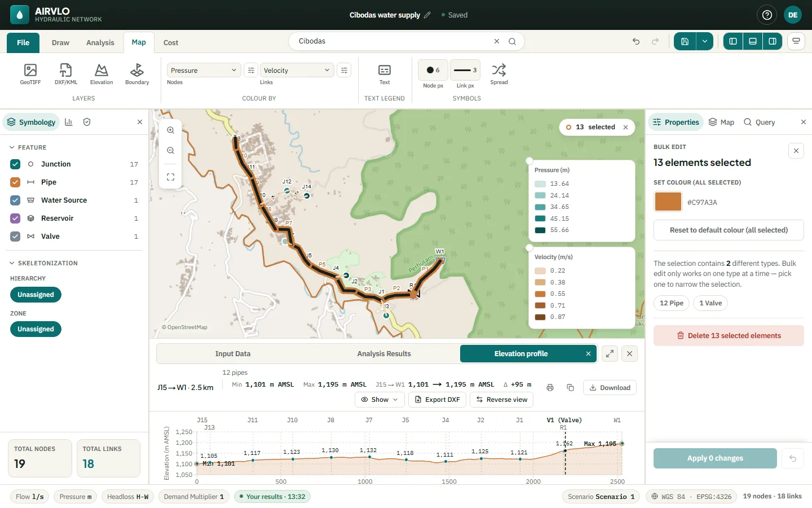The image size is (812, 508).
Task: Fit map to full extent
Action: coord(170,177)
